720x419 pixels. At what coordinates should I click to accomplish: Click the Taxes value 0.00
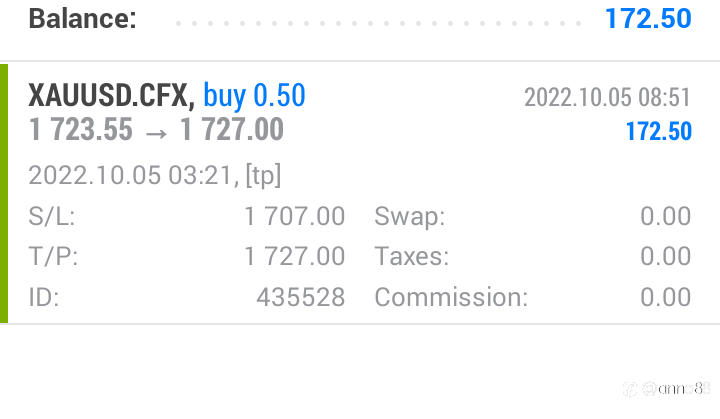click(665, 256)
